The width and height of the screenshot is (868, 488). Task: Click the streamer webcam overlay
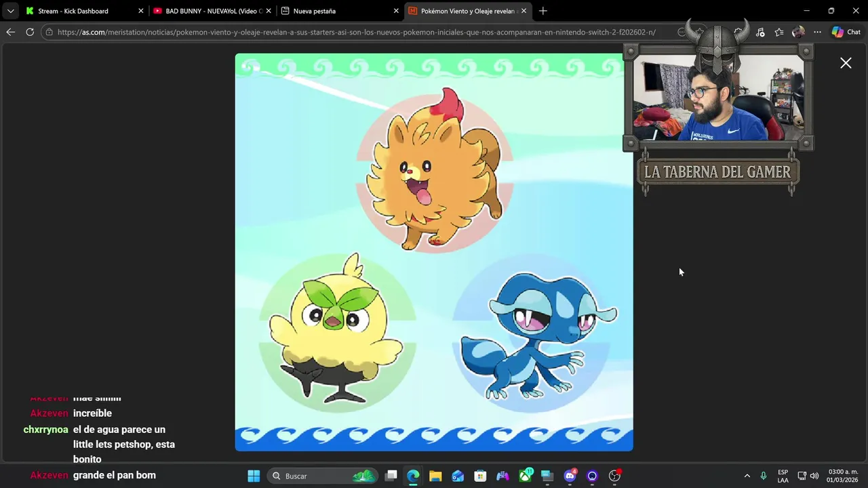(718, 98)
